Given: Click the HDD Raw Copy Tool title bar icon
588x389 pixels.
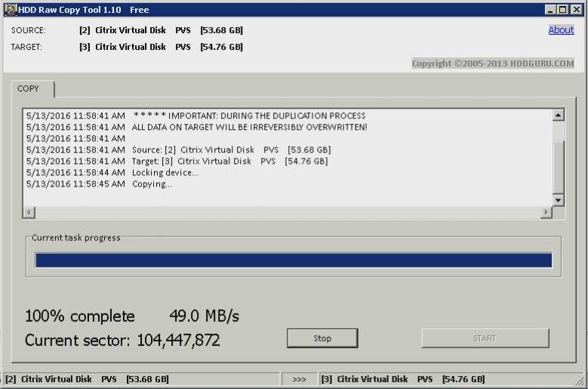Looking at the screenshot, I should pos(11,9).
